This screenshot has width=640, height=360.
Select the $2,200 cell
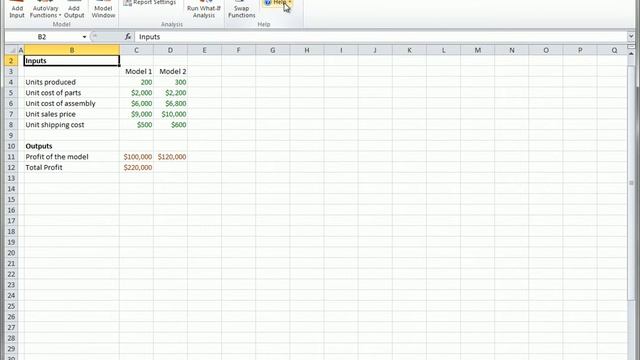(x=171, y=93)
